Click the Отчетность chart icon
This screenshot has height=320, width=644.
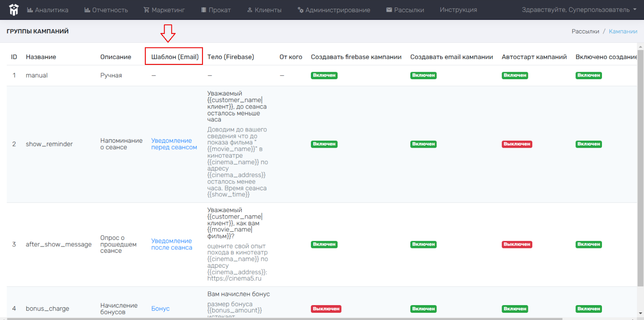[x=87, y=10]
